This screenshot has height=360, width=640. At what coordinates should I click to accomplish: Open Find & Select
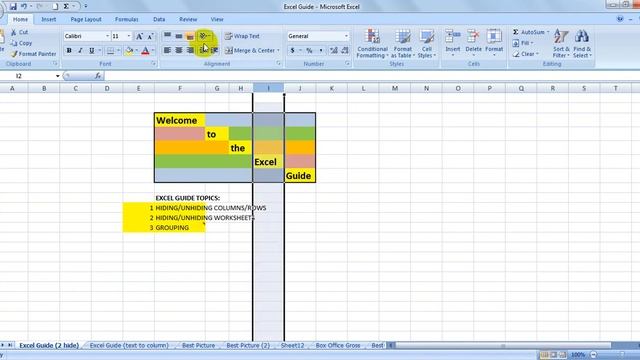[x=582, y=44]
